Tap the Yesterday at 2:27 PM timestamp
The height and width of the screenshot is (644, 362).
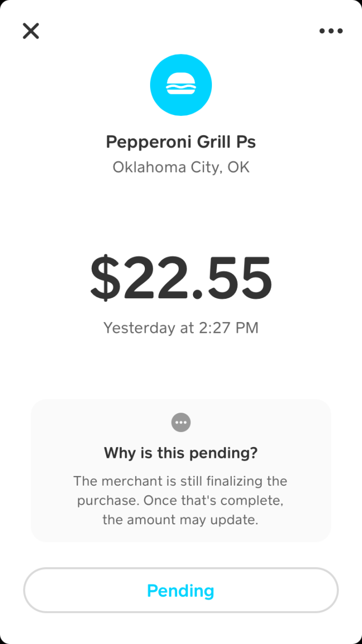(181, 327)
